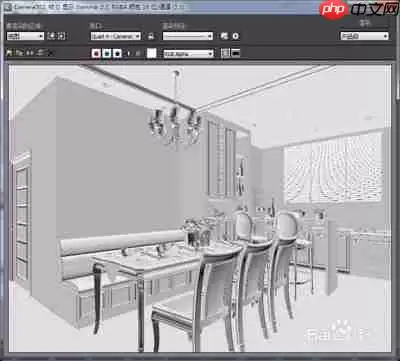Open the Viewport selection dropdown
The height and width of the screenshot is (361, 400).
tap(116, 36)
